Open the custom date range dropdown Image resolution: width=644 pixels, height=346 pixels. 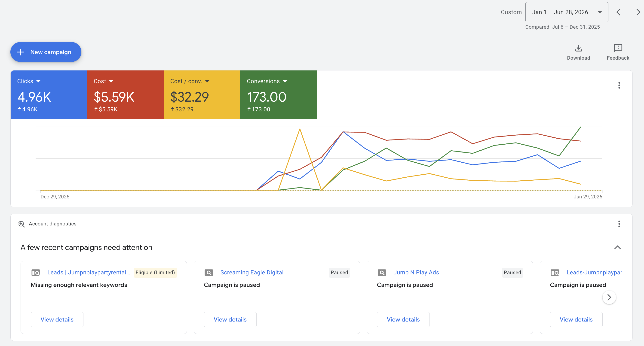(x=567, y=12)
